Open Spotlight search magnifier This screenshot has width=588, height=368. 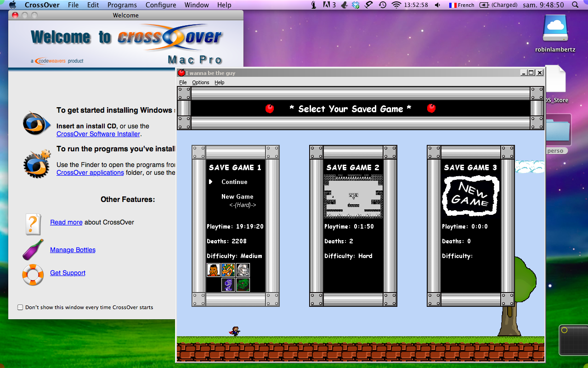click(575, 5)
